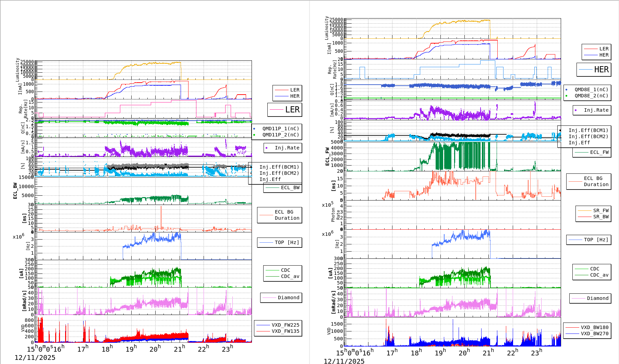
Task: Click the left panel's Inj.Rate legend
Action: [x=283, y=148]
